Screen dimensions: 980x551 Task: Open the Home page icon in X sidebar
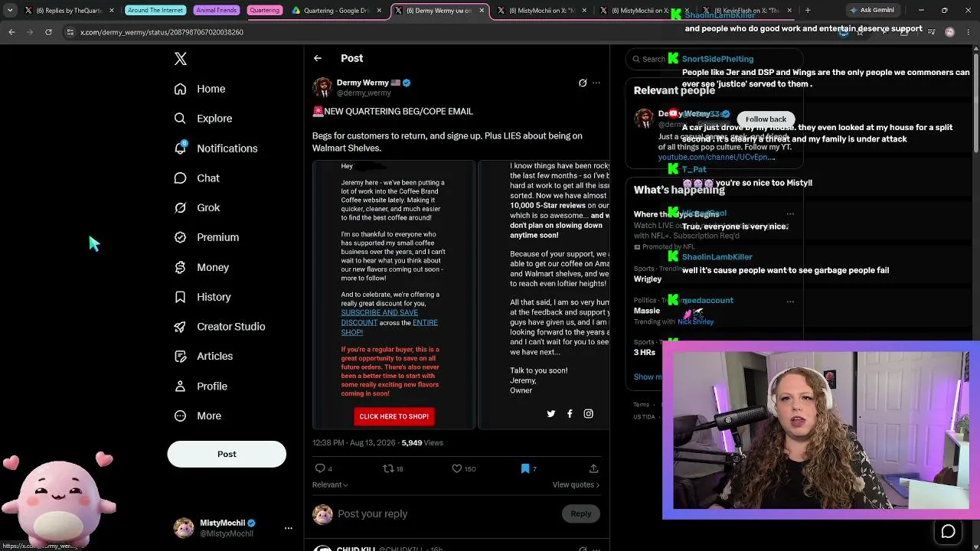coord(180,89)
